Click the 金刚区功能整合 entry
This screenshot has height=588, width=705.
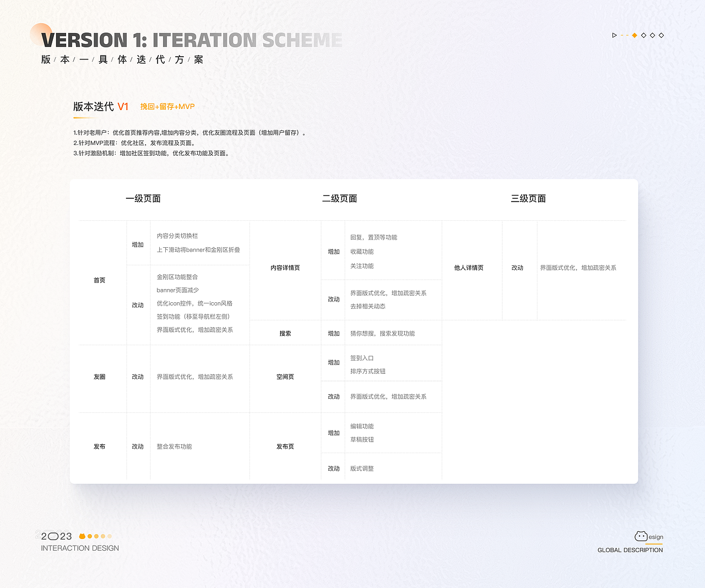click(x=177, y=277)
